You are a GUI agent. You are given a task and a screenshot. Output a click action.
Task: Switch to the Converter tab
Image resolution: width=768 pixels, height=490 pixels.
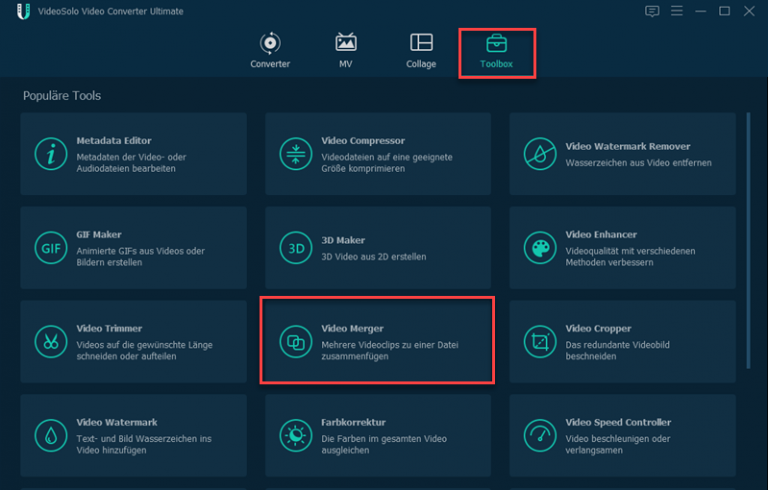pyautogui.click(x=270, y=50)
